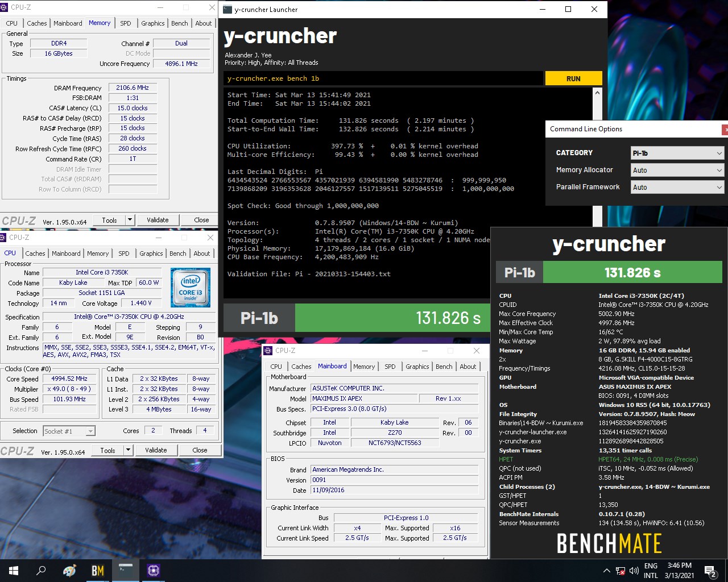Show hidden system tray icons

point(606,571)
